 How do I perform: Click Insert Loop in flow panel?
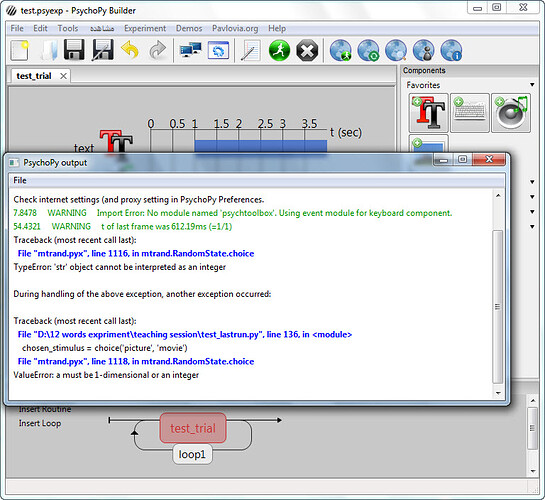40,423
